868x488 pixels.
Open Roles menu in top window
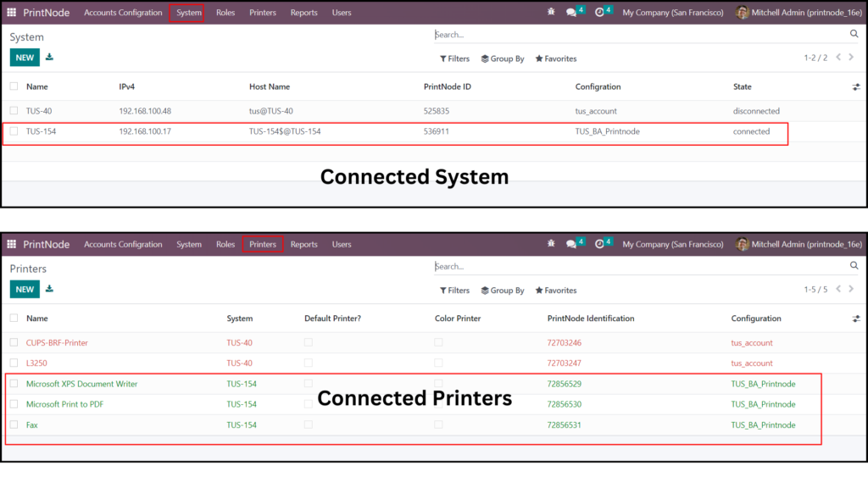click(225, 12)
